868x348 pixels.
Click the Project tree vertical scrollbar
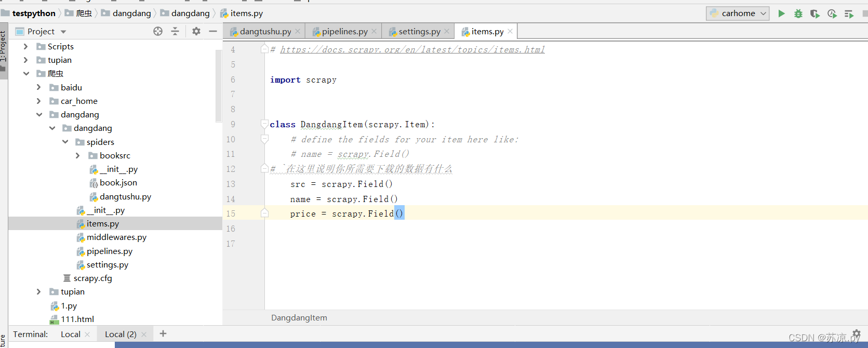(x=219, y=86)
